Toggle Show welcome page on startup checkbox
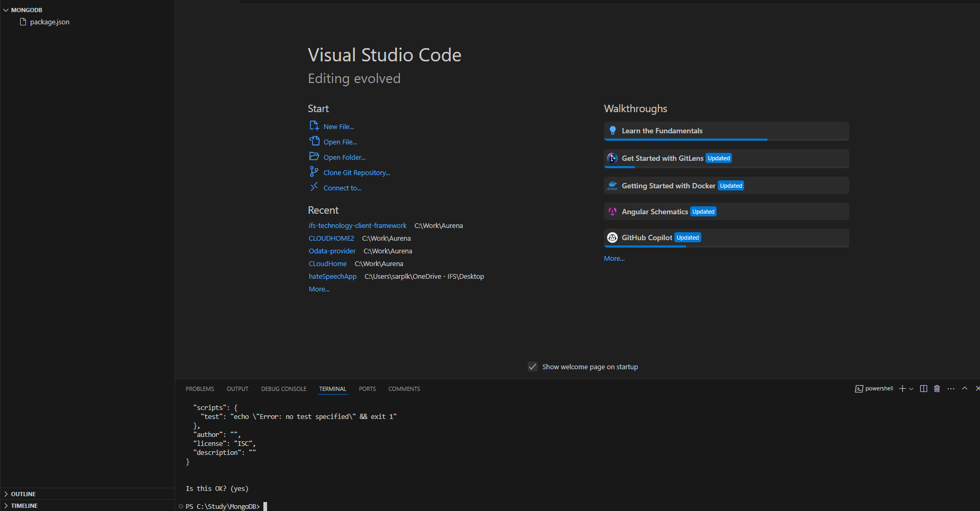This screenshot has height=511, width=980. (533, 367)
